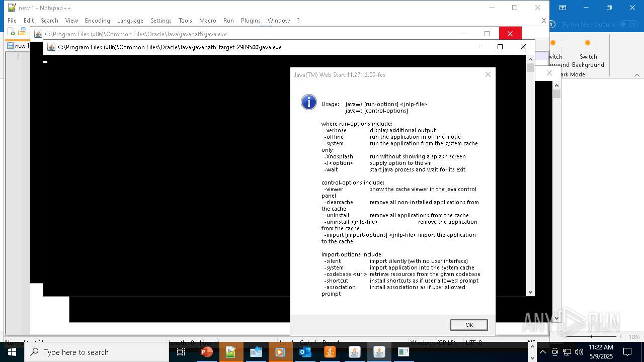Switch to Outlook on the taskbar

(305, 352)
